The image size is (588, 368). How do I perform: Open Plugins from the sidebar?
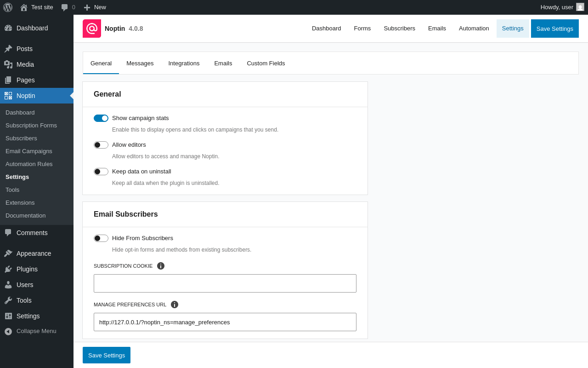[27, 269]
